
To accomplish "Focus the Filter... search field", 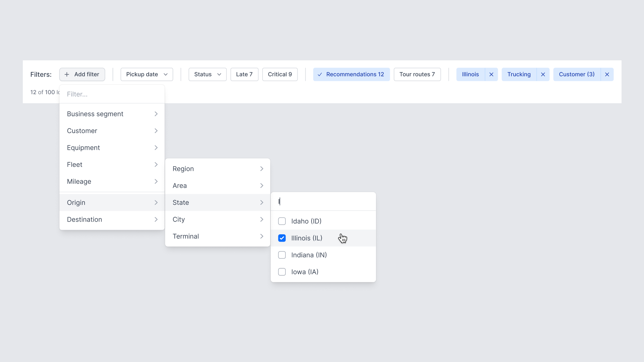I will click(112, 94).
